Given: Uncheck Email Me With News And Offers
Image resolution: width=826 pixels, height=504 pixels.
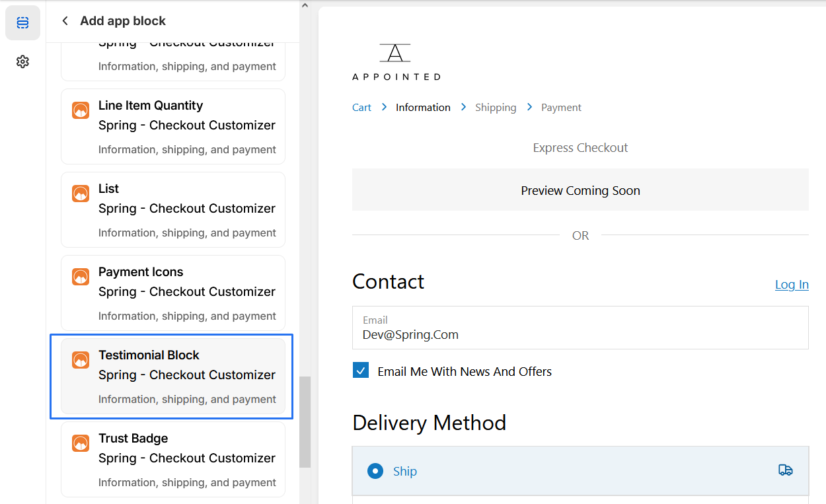Looking at the screenshot, I should [361, 371].
